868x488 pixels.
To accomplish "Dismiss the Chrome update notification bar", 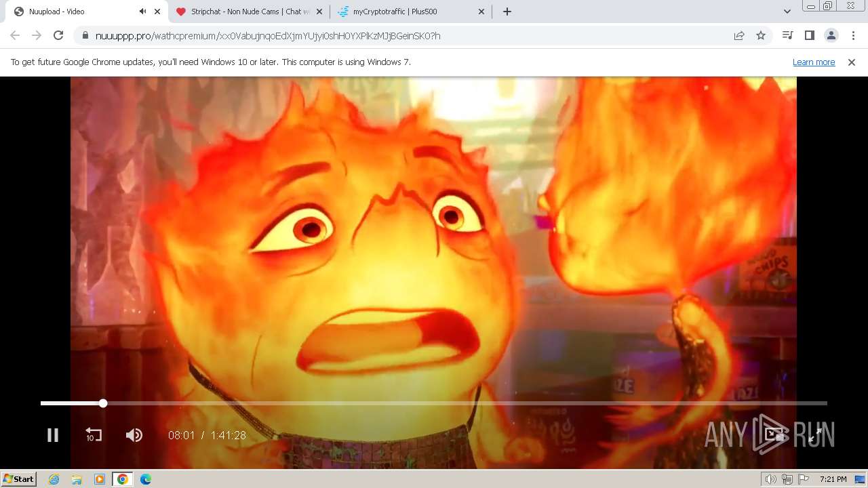I will 852,62.
